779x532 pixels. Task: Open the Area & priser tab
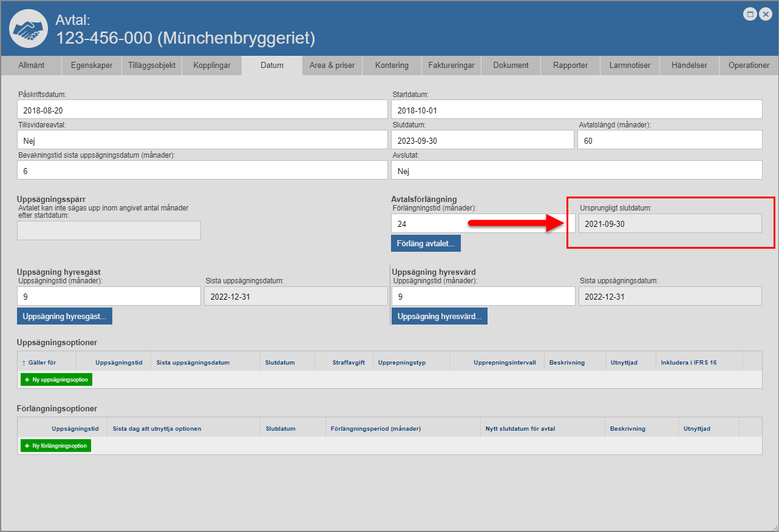332,66
